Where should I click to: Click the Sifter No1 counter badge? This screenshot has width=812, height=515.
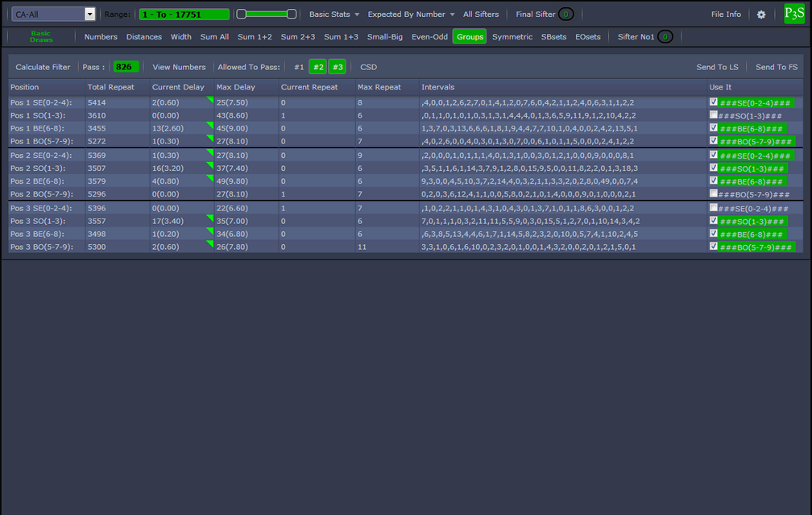click(x=665, y=37)
